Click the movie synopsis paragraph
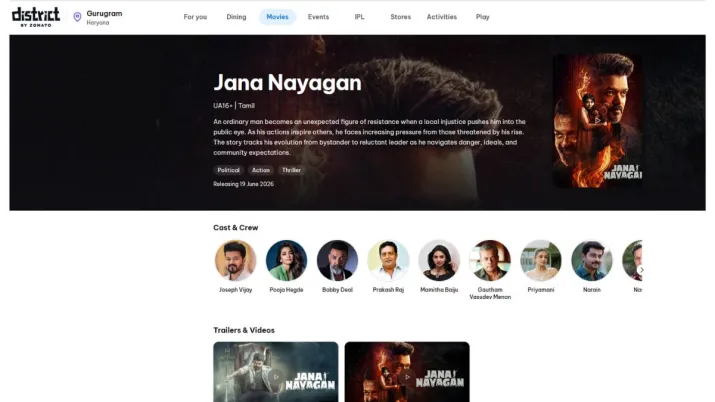The height and width of the screenshot is (402, 715). coord(369,137)
